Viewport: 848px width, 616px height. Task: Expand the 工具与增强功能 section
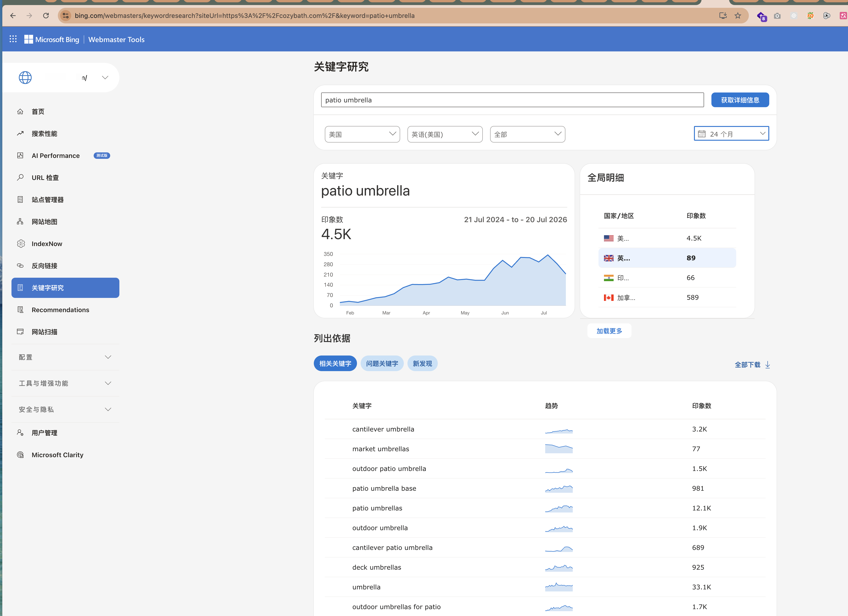65,384
